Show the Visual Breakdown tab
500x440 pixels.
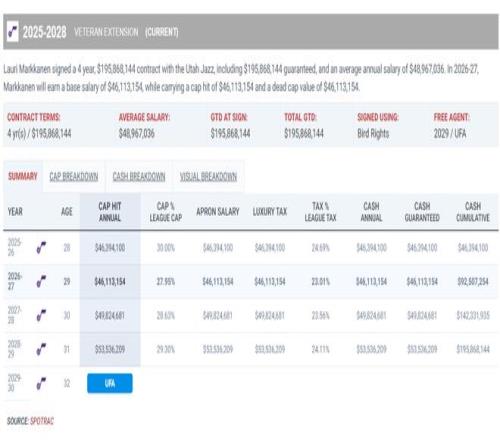(208, 176)
